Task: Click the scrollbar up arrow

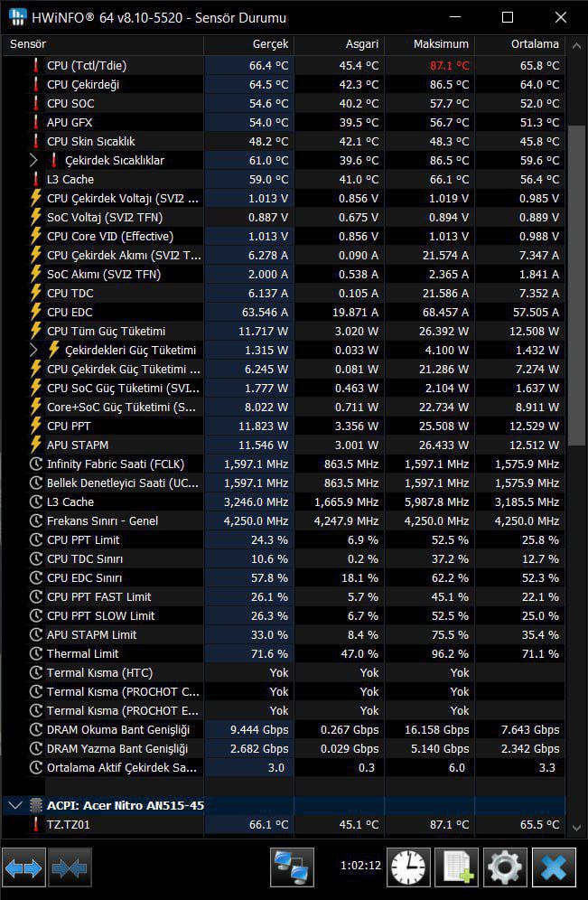Action: pos(577,45)
